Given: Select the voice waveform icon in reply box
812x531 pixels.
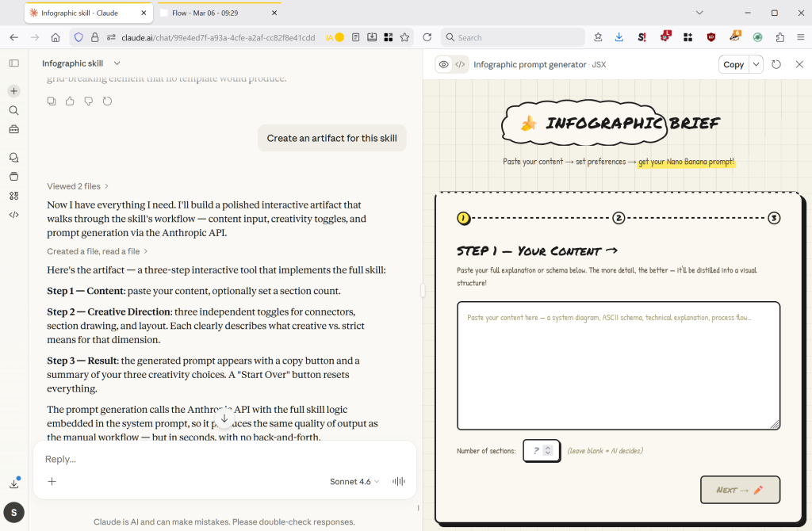Looking at the screenshot, I should click(397, 481).
